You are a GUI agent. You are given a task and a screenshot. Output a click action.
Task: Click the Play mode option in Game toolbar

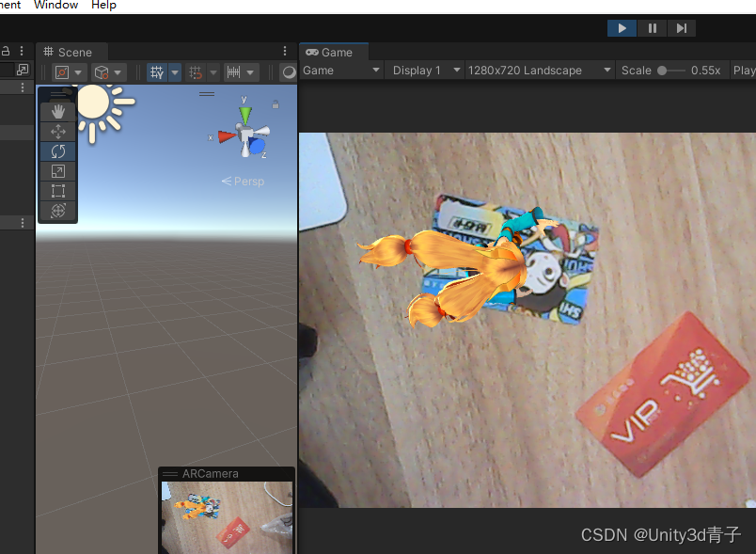pyautogui.click(x=744, y=71)
